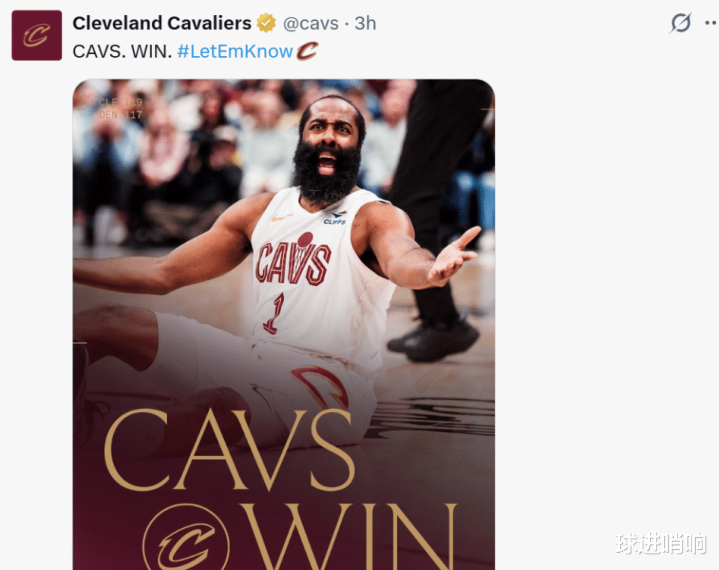
Task: Click the large gold CAVS lettering
Action: [229, 449]
